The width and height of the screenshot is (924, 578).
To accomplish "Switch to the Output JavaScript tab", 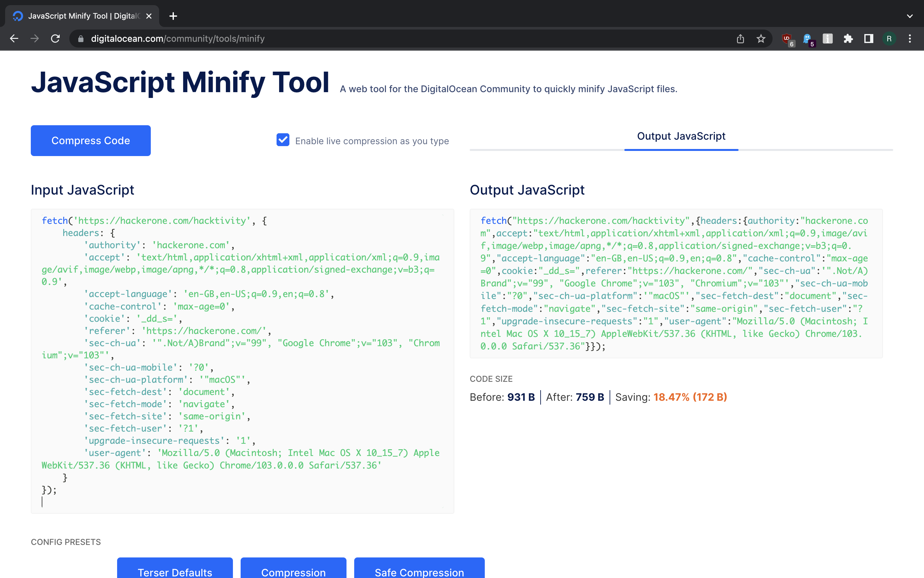I will click(x=681, y=136).
